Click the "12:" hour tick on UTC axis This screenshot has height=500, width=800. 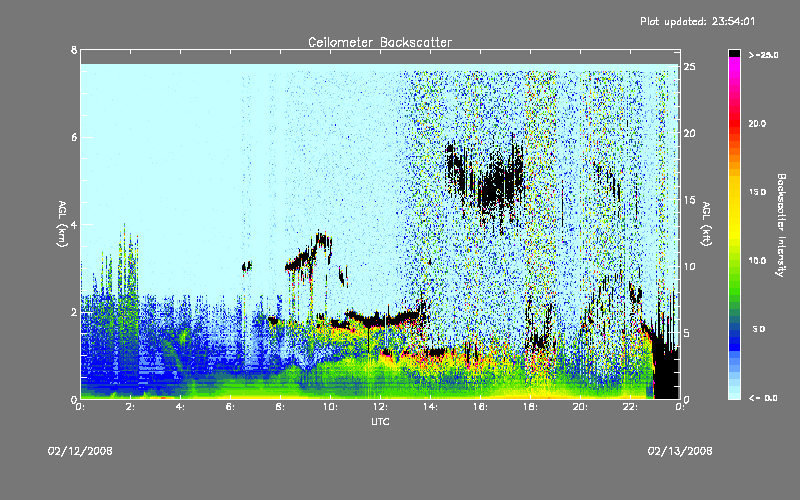[380, 407]
